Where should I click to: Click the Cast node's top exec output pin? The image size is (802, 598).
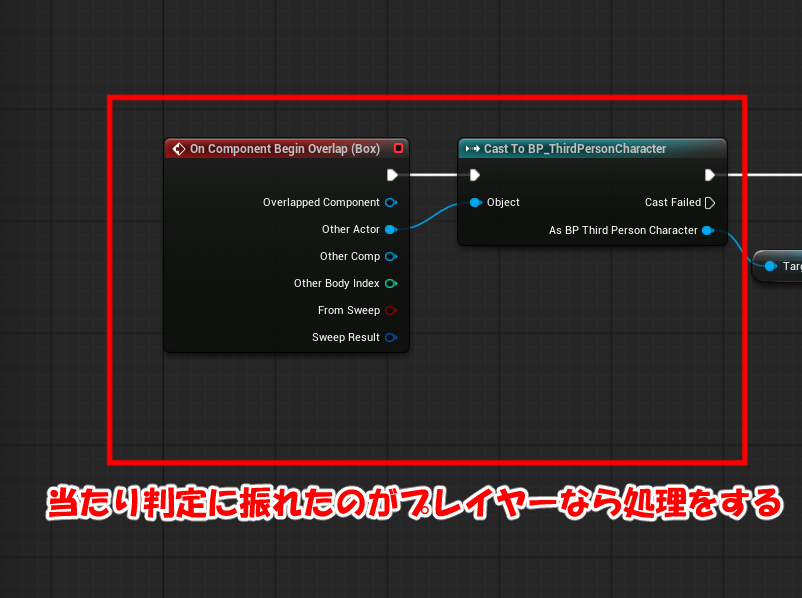(710, 175)
